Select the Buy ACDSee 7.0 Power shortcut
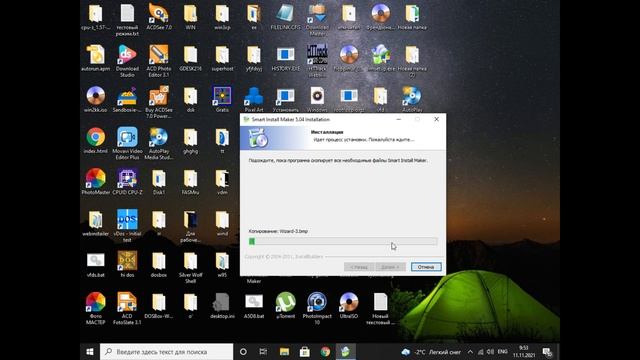The width and height of the screenshot is (640, 360). (x=159, y=102)
